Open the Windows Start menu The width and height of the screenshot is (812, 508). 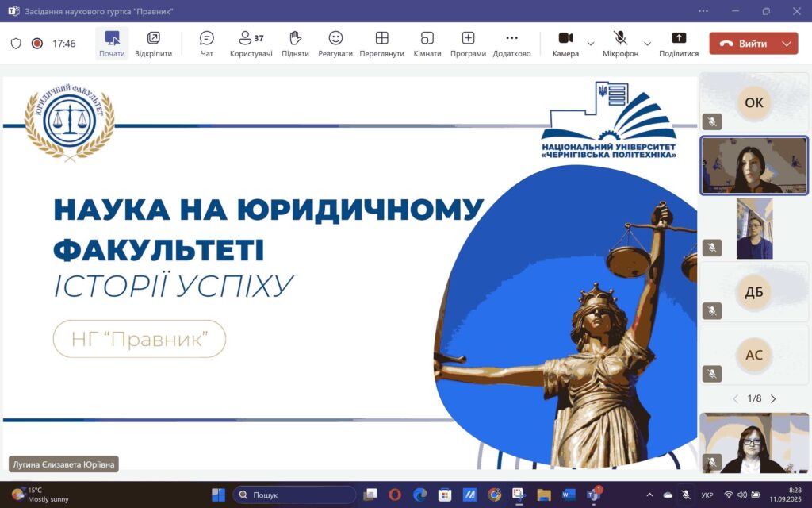[219, 495]
